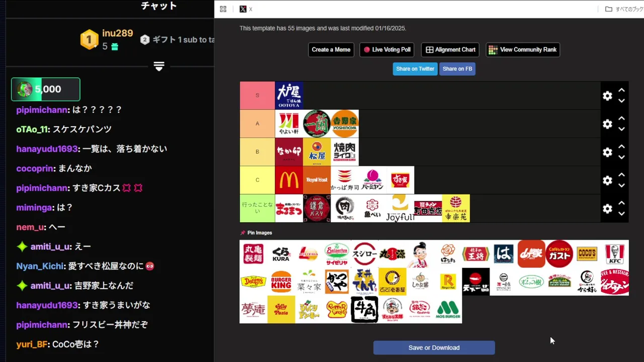The width and height of the screenshot is (644, 362).
Task: Pick the Marugame Seimen logo
Action: (253, 254)
